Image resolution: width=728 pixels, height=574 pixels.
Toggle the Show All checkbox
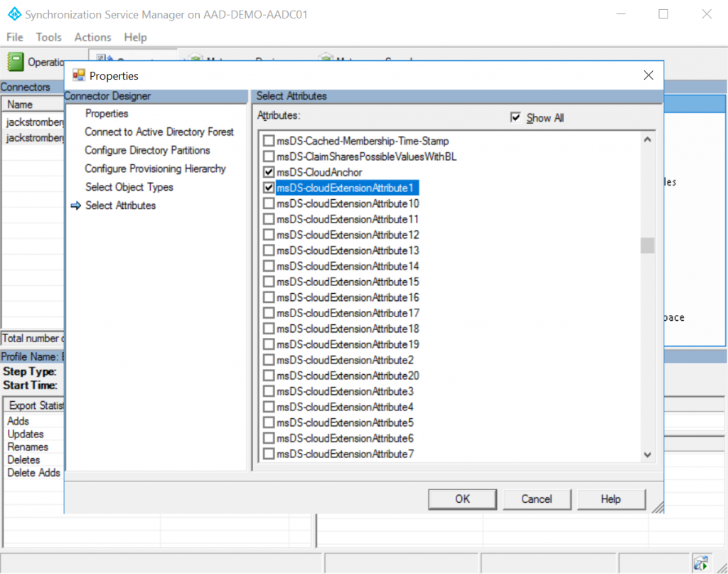(515, 117)
